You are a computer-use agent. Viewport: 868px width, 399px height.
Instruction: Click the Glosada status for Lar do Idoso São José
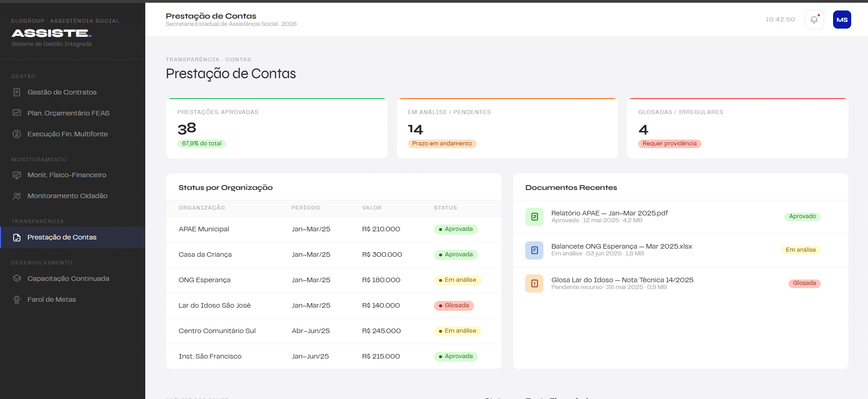454,305
